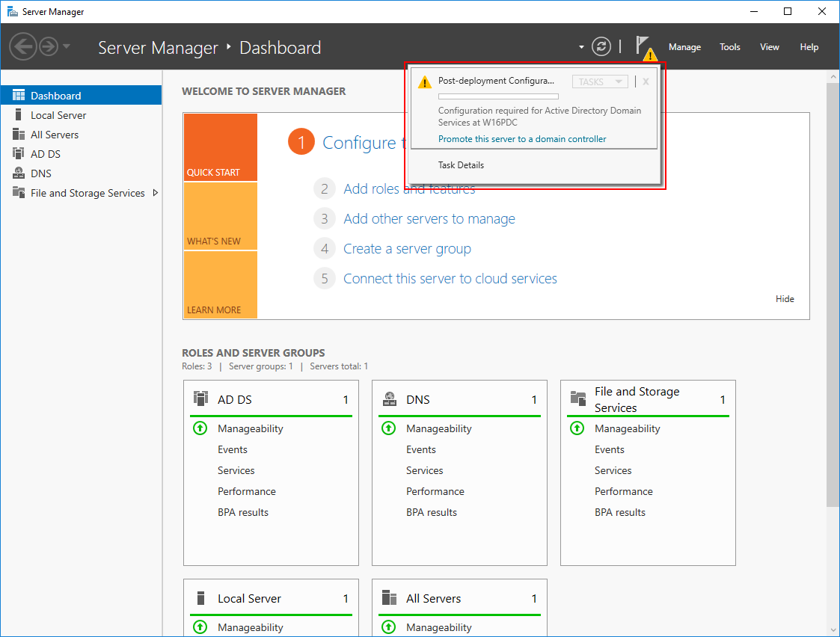The image size is (840, 637).
Task: Open BPA results in the DNS tile
Action: [x=432, y=512]
